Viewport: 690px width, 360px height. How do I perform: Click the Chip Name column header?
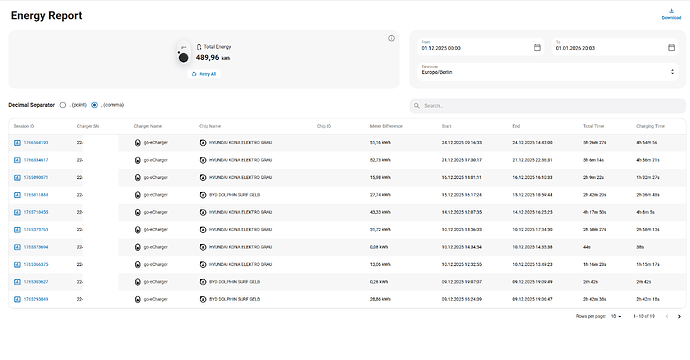point(210,126)
